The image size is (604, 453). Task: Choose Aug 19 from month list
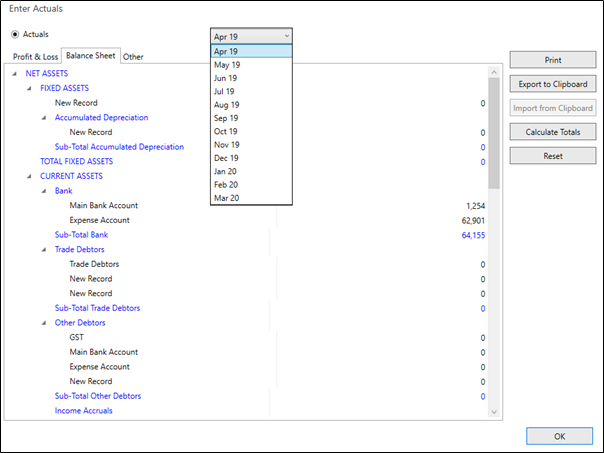click(251, 105)
